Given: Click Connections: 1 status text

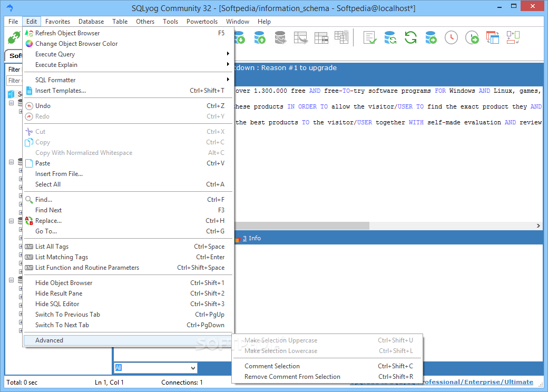Looking at the screenshot, I should coord(182,383).
